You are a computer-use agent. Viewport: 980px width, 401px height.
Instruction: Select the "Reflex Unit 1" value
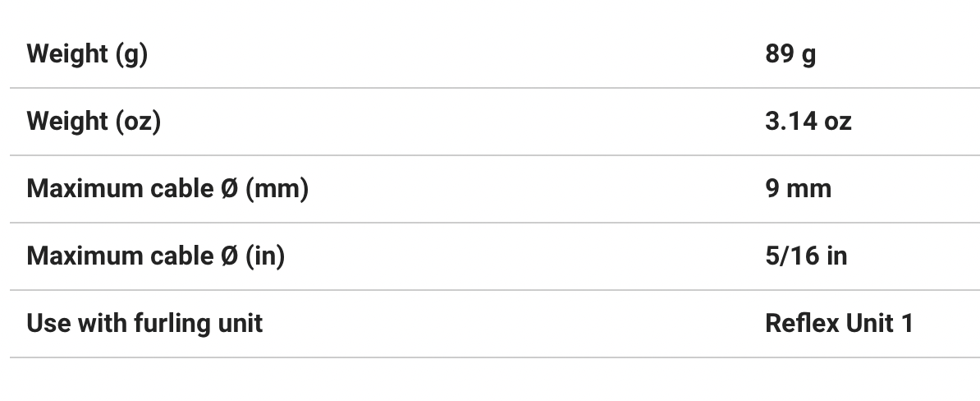(x=838, y=324)
